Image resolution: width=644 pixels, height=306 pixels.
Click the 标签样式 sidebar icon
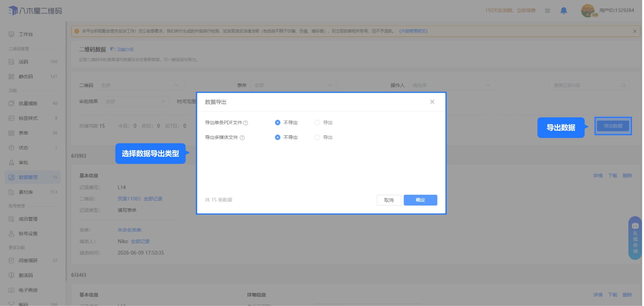tap(11, 118)
